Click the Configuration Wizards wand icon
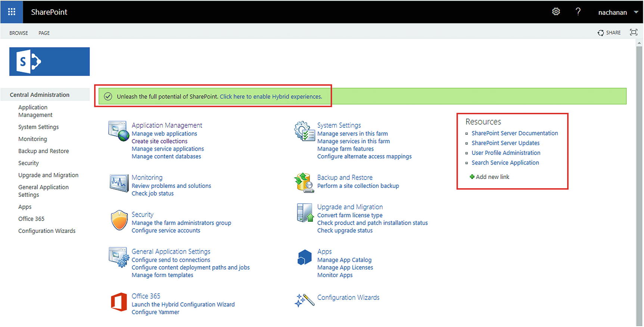The height and width of the screenshot is (327, 644). tap(305, 300)
